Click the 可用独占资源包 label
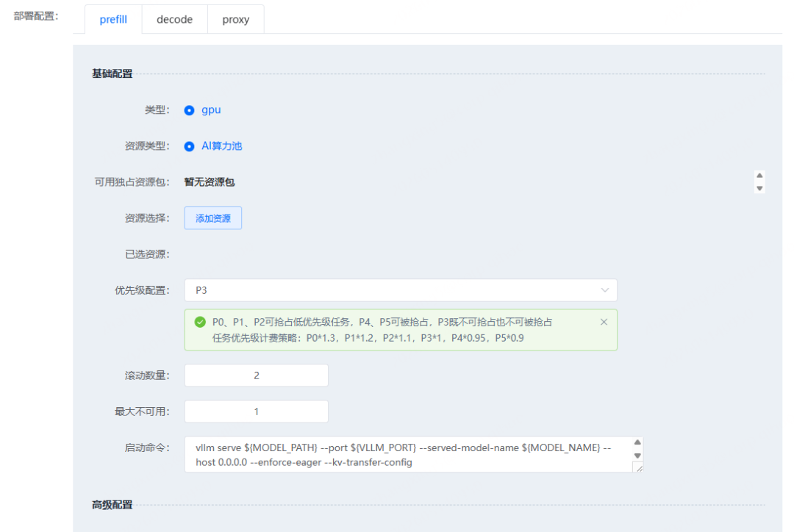 132,182
